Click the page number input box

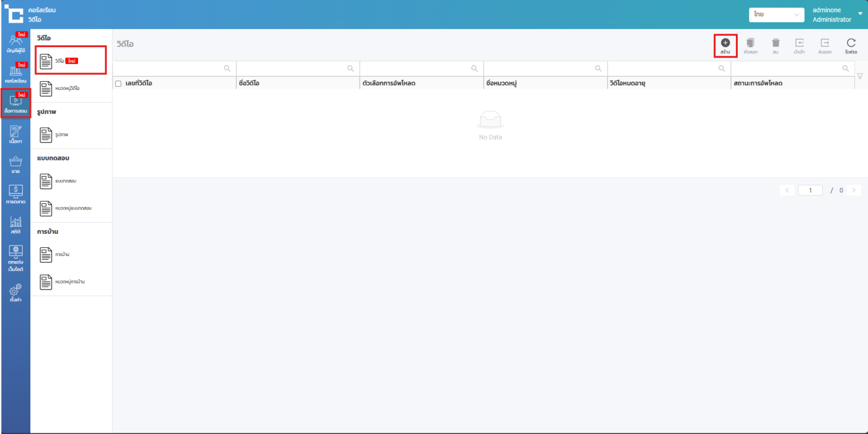810,190
